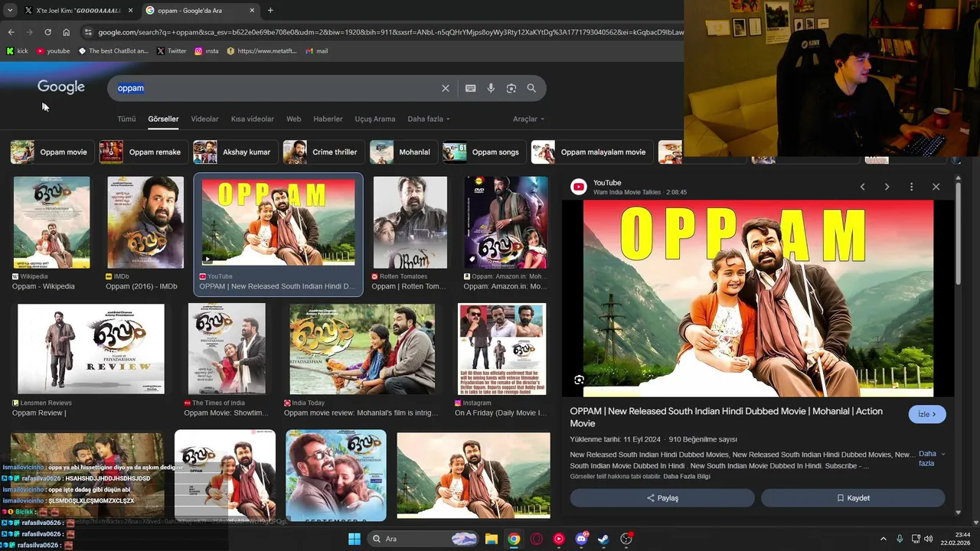
Task: Select the Crime thriller suggestion chip
Action: pyautogui.click(x=323, y=152)
